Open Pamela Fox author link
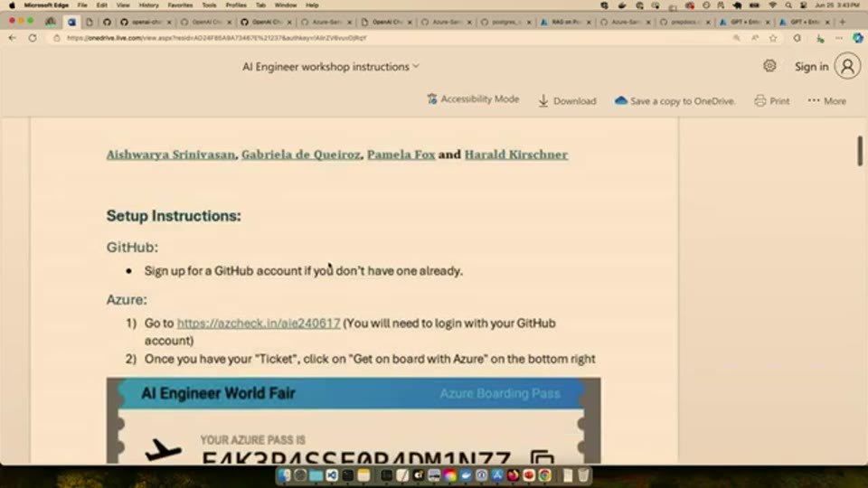 point(401,155)
